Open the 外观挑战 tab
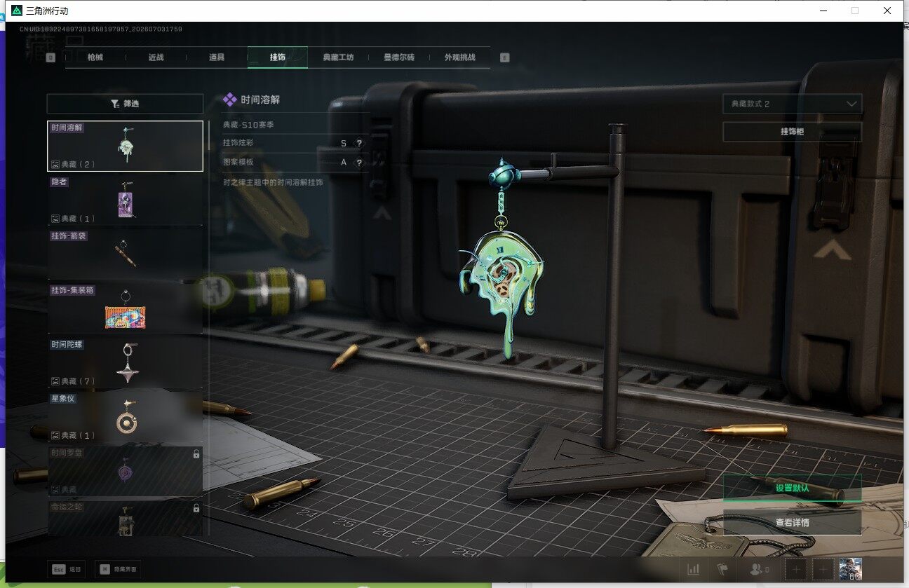The image size is (909, 588). tap(459, 57)
